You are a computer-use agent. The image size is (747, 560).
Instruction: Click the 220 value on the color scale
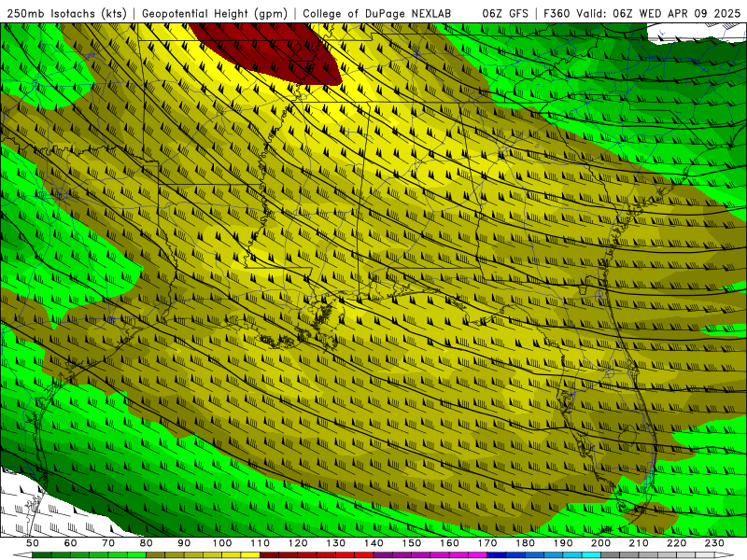676,543
